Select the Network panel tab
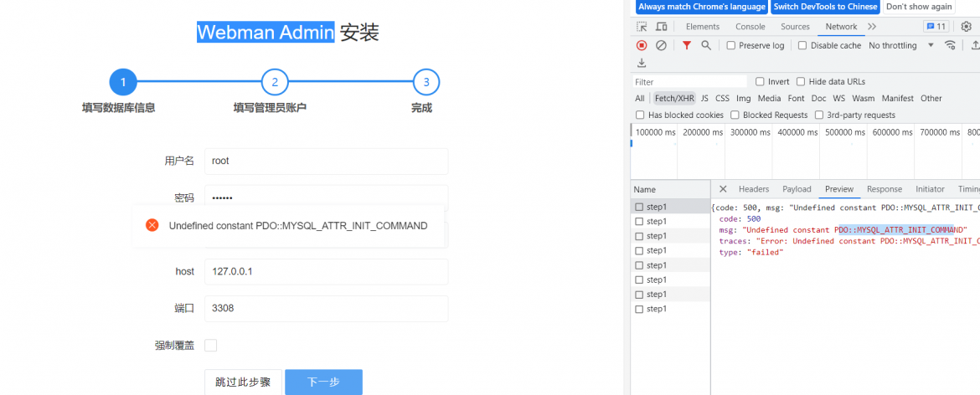This screenshot has height=395, width=980. pos(841,26)
